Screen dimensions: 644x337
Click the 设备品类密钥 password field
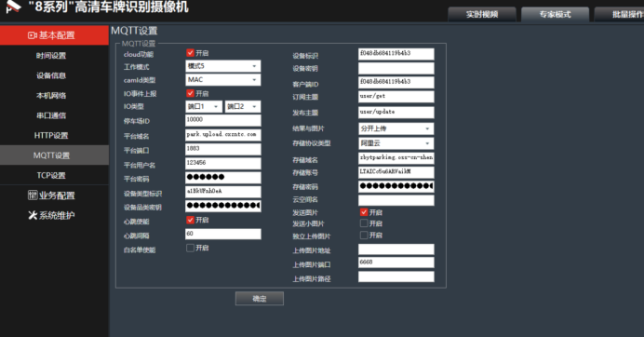tap(223, 206)
